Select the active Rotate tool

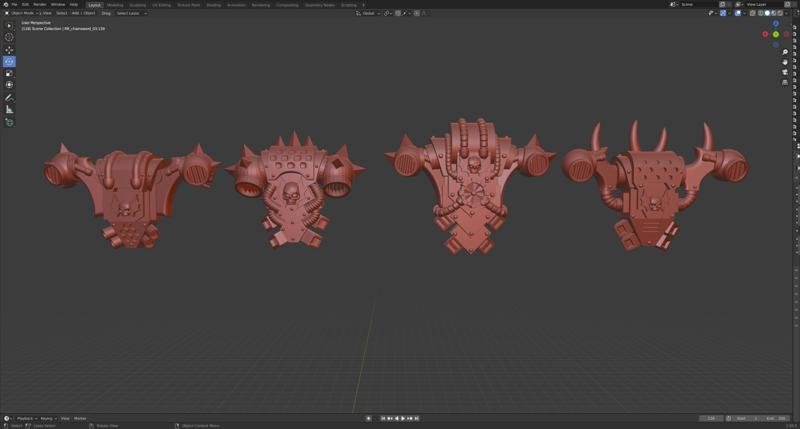[x=9, y=62]
